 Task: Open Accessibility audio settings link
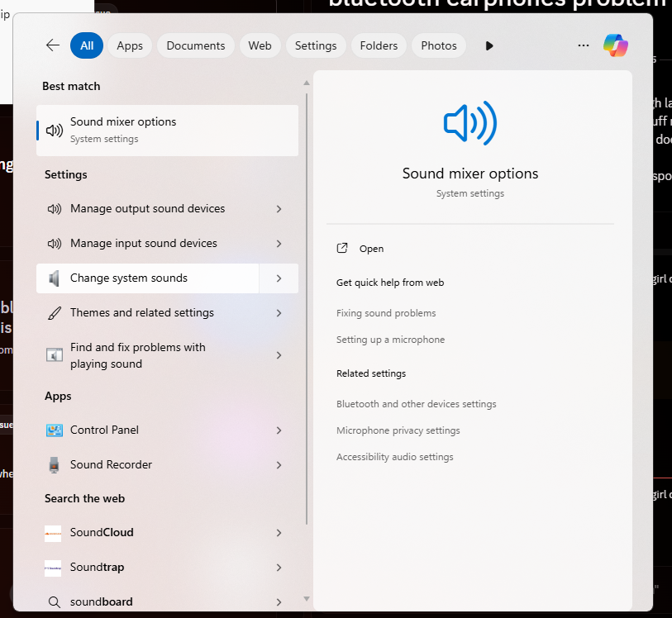(395, 457)
